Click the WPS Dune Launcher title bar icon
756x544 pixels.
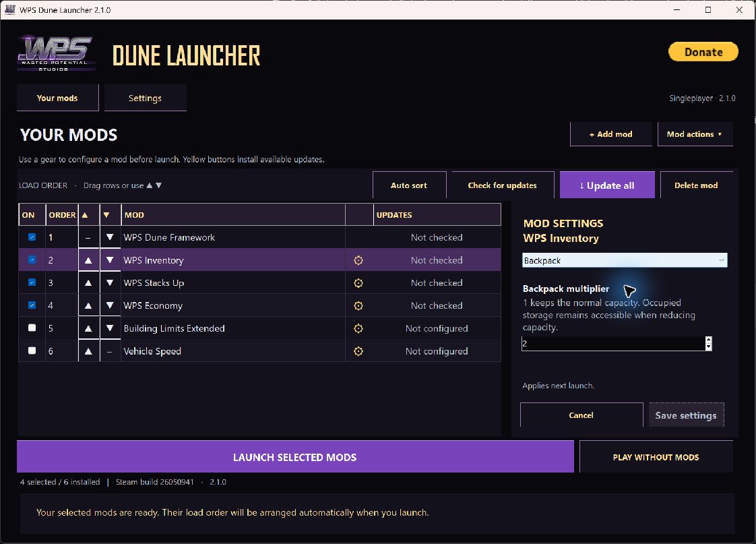[x=9, y=9]
